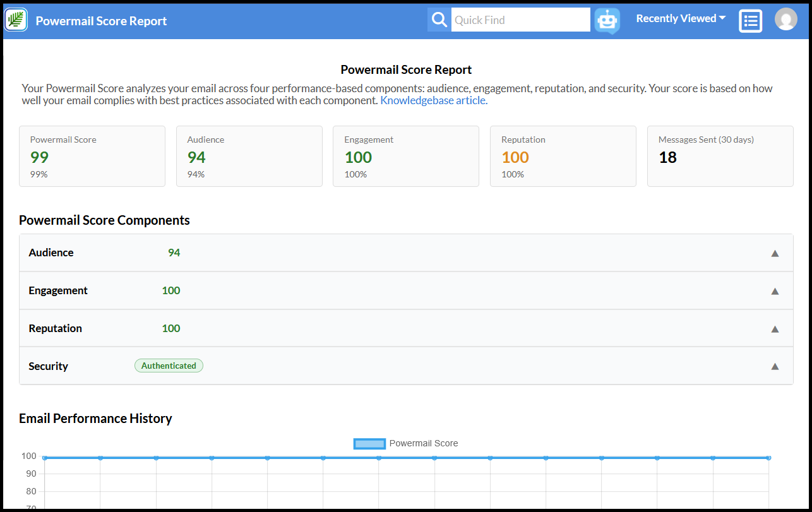Click the Powermail Score Report header title
The height and width of the screenshot is (512, 812).
point(101,21)
